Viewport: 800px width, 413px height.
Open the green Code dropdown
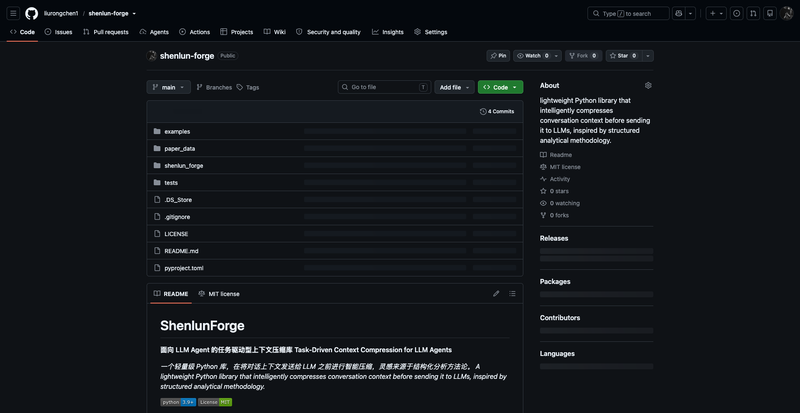(500, 87)
